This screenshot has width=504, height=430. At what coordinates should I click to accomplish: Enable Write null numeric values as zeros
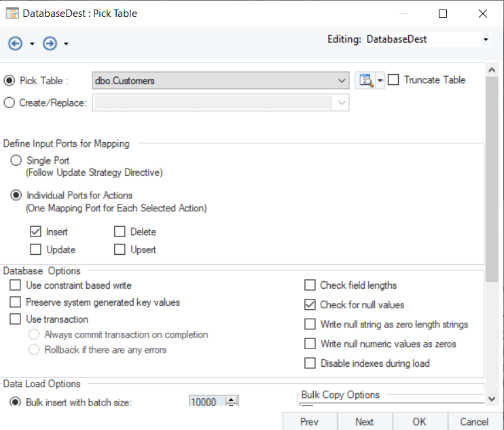click(x=310, y=344)
